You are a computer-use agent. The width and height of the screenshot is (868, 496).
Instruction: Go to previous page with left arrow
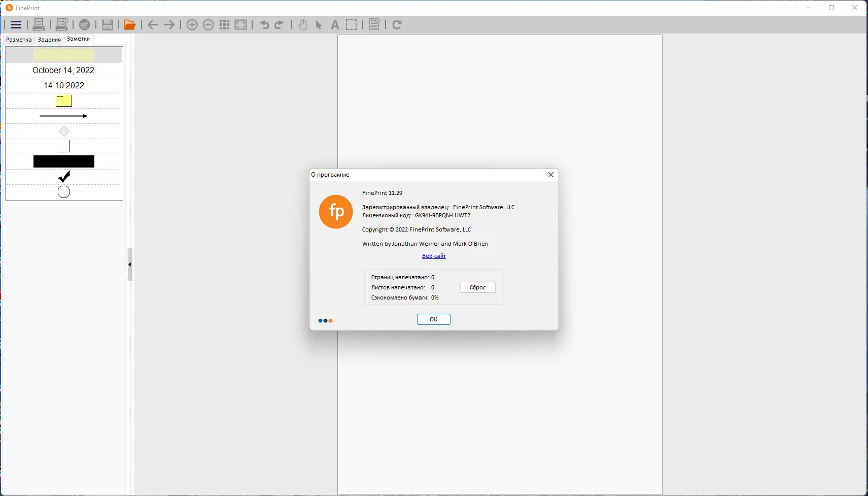153,24
